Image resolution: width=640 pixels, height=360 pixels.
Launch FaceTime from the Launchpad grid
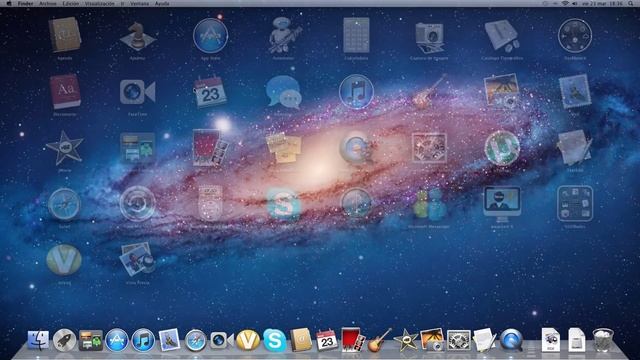(138, 92)
